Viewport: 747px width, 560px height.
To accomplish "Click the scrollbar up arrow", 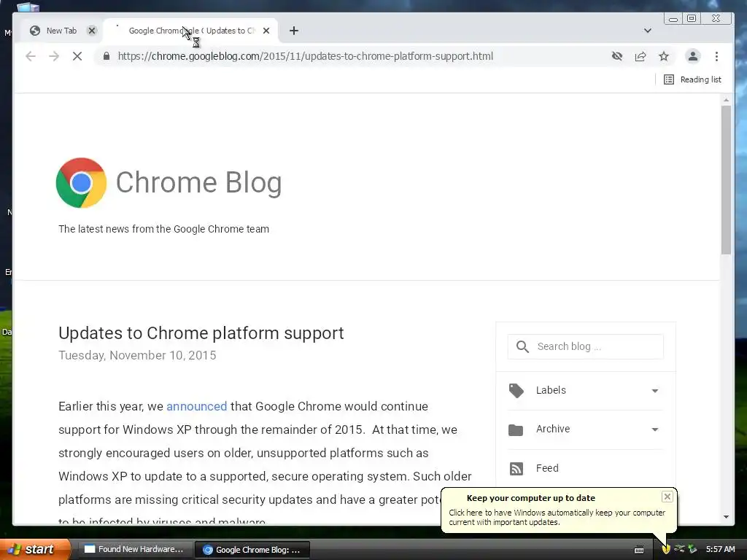I will click(726, 100).
